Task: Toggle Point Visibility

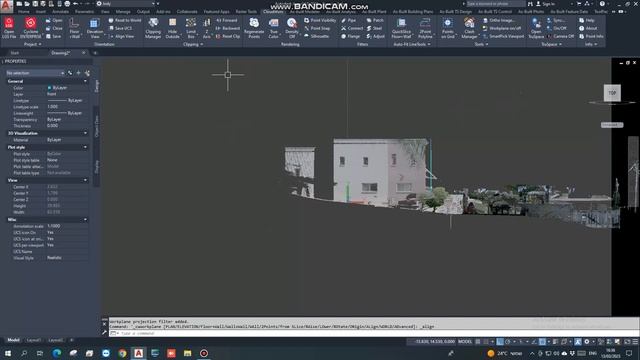Action: 320,20
